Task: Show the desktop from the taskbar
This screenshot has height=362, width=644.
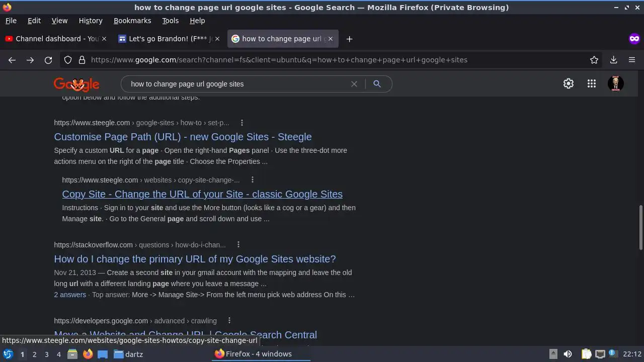Action: [103, 354]
